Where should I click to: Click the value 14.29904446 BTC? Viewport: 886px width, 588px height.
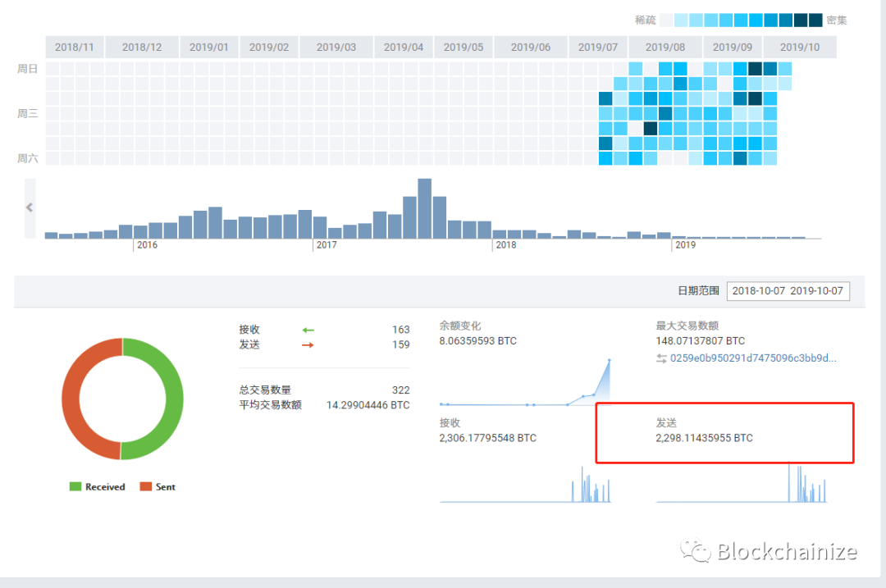pyautogui.click(x=368, y=405)
